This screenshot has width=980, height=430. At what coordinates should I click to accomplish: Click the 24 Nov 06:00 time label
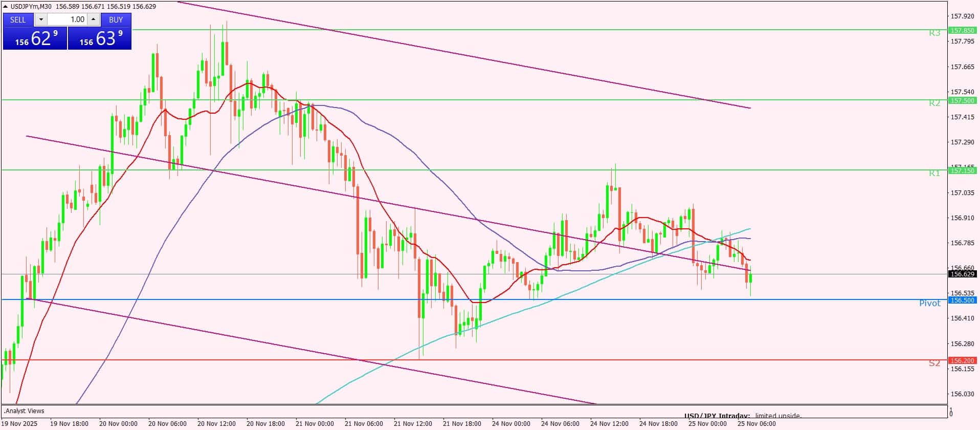pyautogui.click(x=560, y=424)
